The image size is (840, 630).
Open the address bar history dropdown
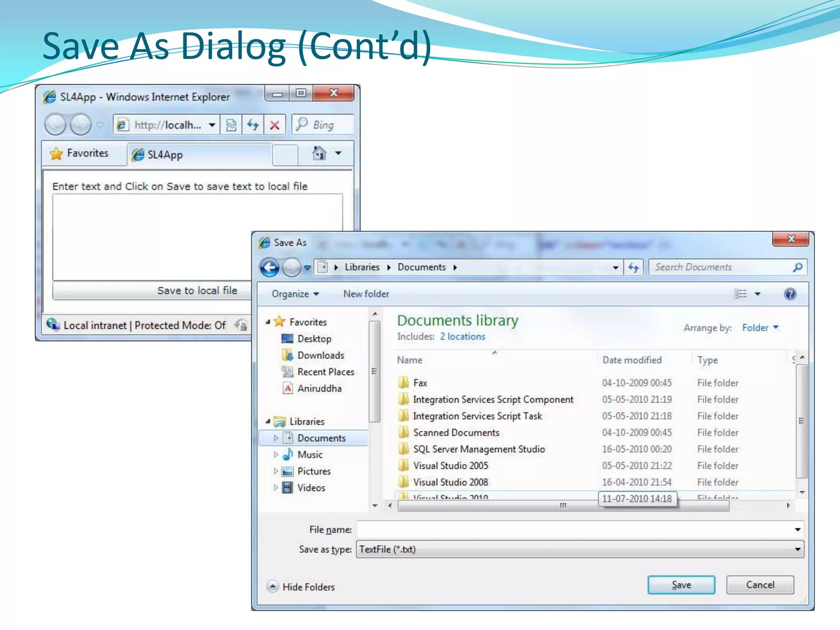pos(615,268)
